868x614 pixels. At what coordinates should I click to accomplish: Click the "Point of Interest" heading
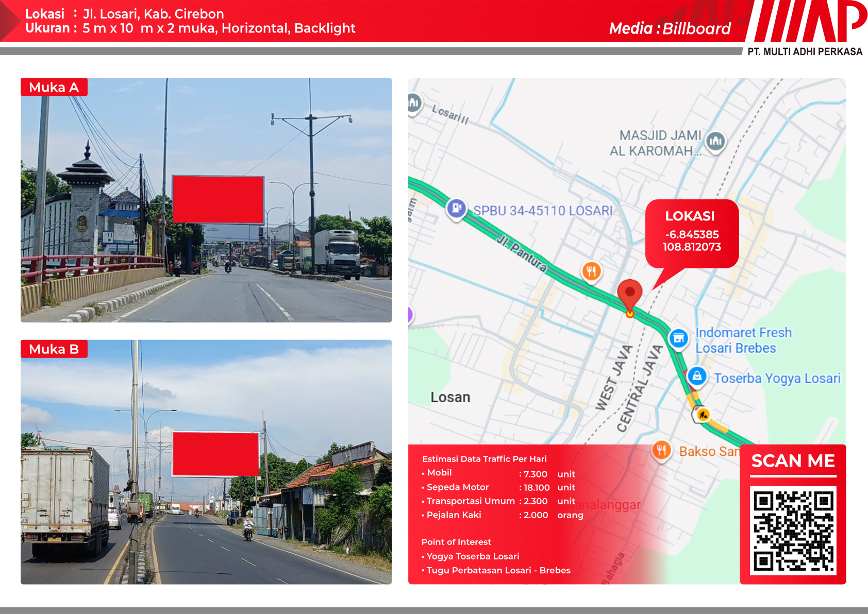point(456,542)
